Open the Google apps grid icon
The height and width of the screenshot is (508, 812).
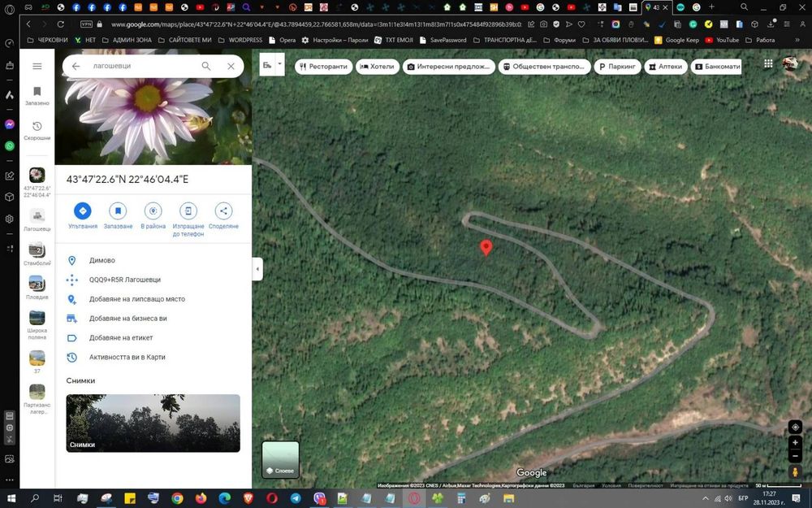coord(768,63)
